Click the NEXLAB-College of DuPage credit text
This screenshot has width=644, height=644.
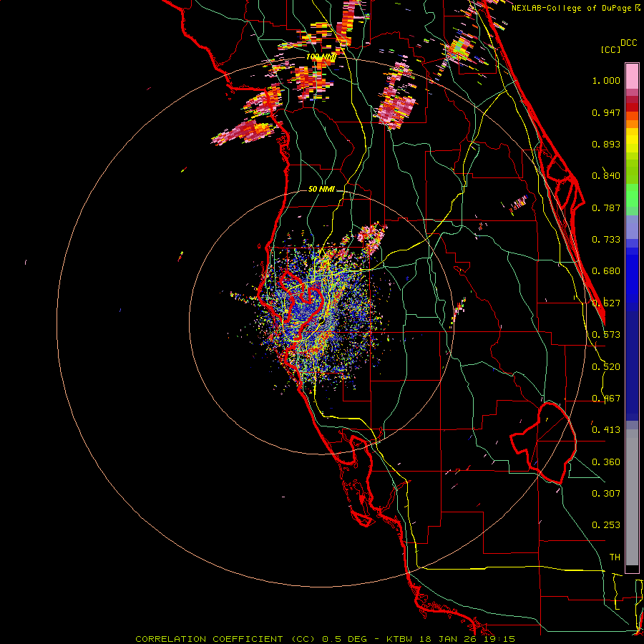pyautogui.click(x=572, y=8)
